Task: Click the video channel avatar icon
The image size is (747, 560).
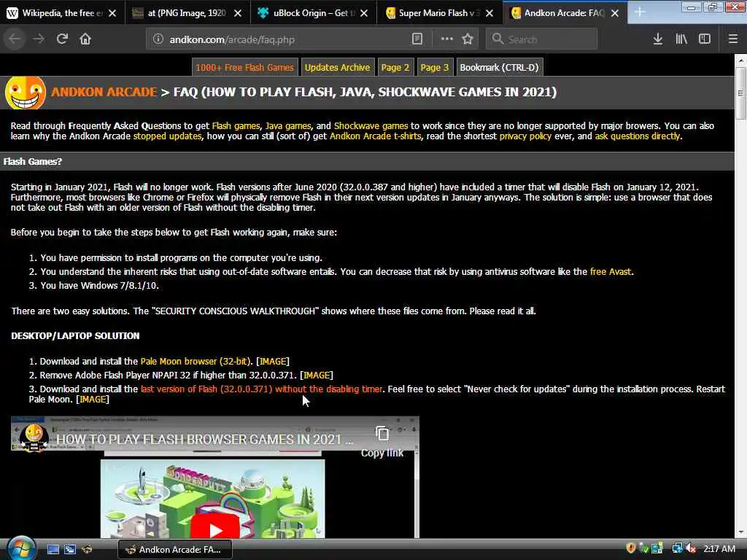Action: pyautogui.click(x=34, y=437)
